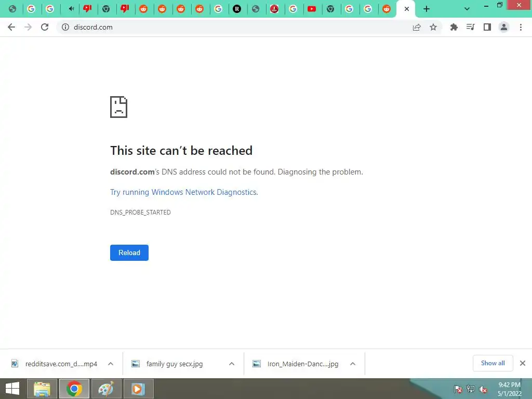Open the media controls icon in toolbar

pyautogui.click(x=471, y=27)
